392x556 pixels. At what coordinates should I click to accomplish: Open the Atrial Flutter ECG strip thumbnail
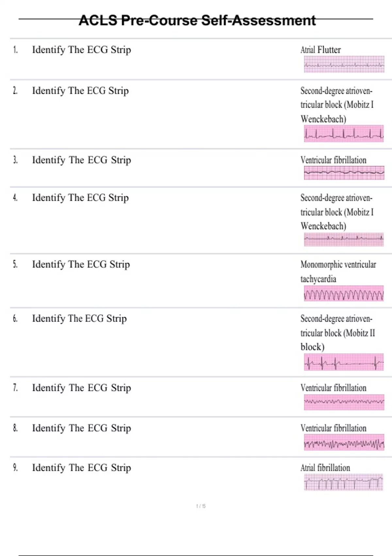click(x=344, y=64)
